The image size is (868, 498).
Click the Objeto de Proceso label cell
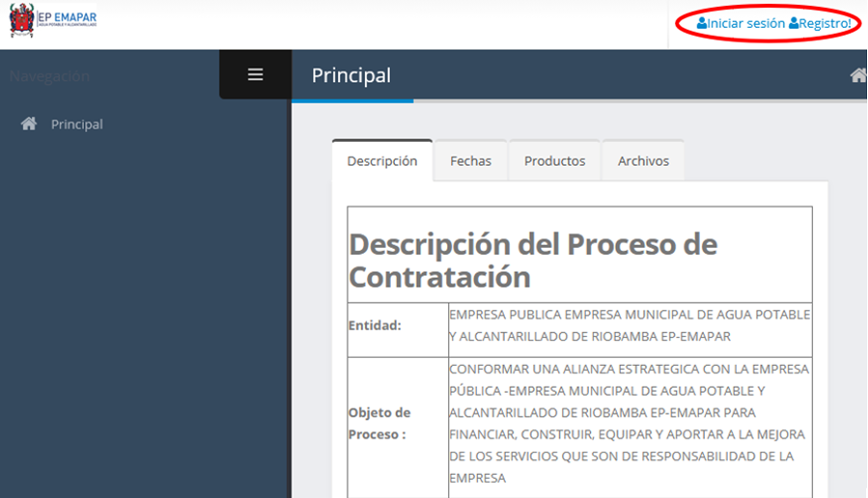click(378, 424)
